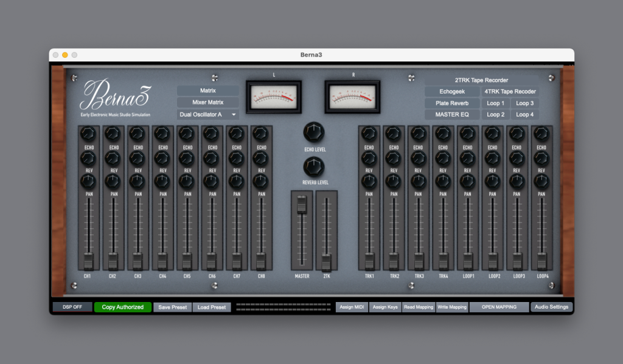
Task: Click the Audio Settings button
Action: (551, 307)
